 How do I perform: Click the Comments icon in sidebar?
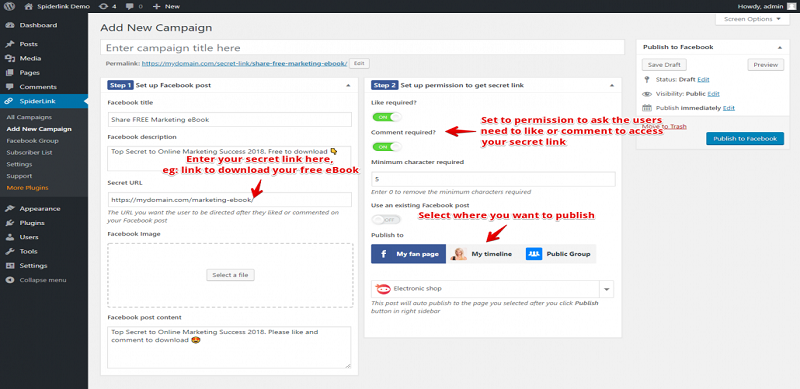[x=10, y=87]
